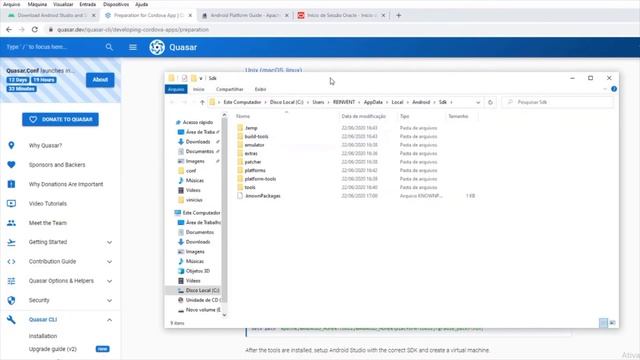Open the Exibir ribbon tab
The height and width of the screenshot is (360, 640).
(x=260, y=89)
